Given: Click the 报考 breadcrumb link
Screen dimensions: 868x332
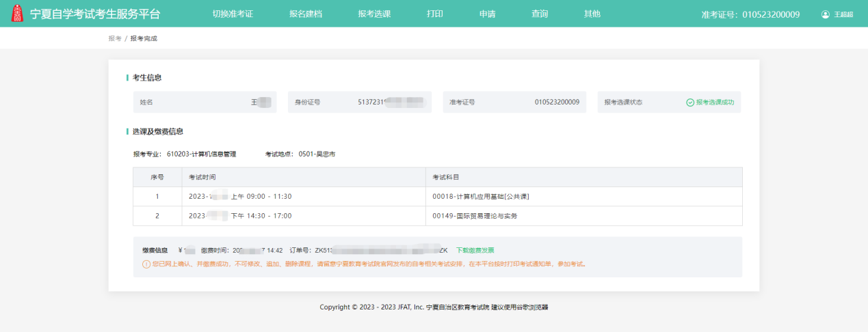Looking at the screenshot, I should point(114,38).
